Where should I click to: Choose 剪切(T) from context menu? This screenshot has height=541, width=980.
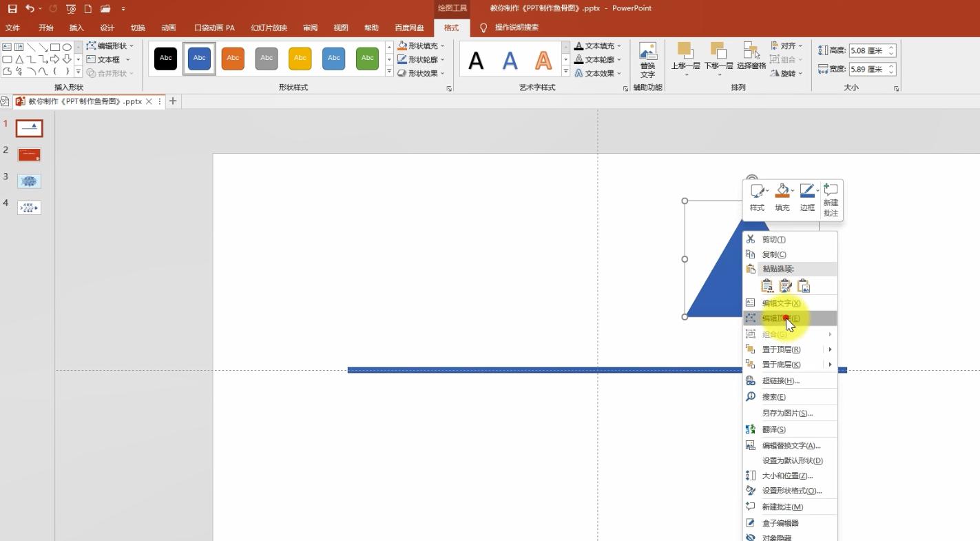tap(790, 239)
